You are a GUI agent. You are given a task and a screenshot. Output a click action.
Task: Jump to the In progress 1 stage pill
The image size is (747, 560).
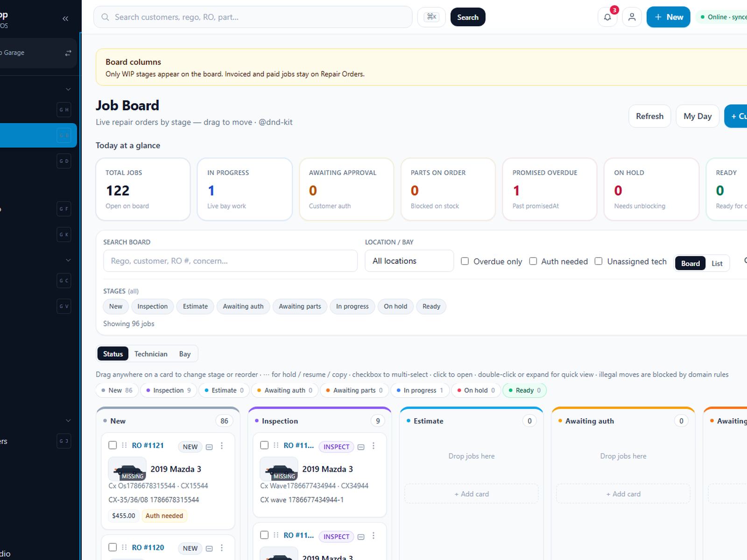coord(420,390)
